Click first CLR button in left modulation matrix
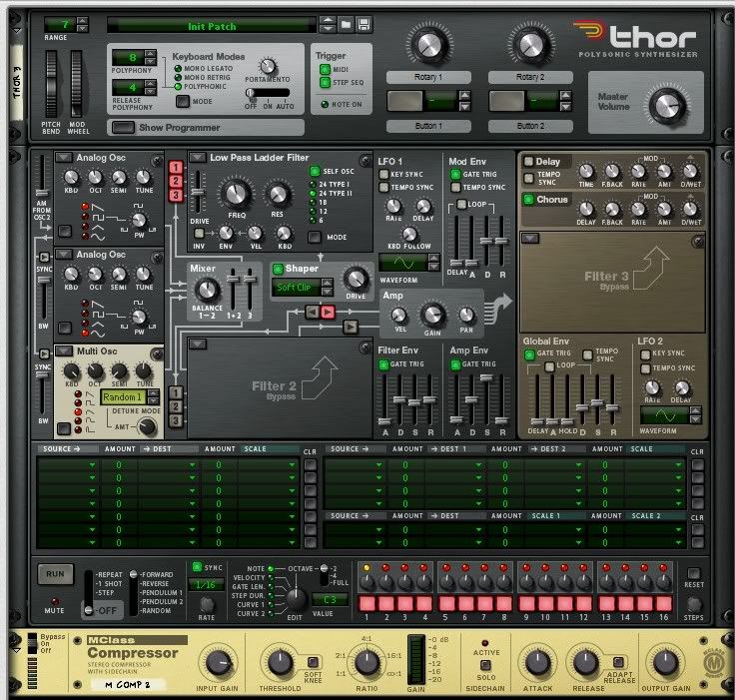The image size is (735, 700). (310, 465)
